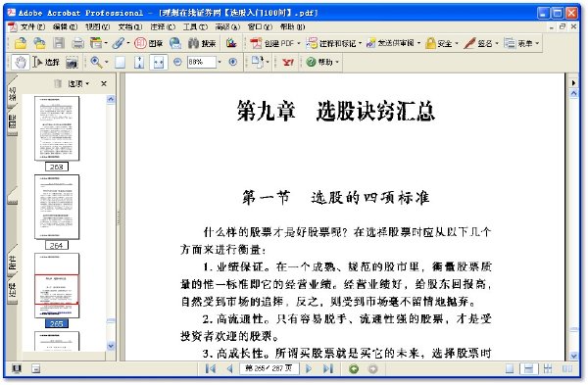Activate the 选择 text select tool
The height and width of the screenshot is (385, 588).
pyautogui.click(x=46, y=63)
